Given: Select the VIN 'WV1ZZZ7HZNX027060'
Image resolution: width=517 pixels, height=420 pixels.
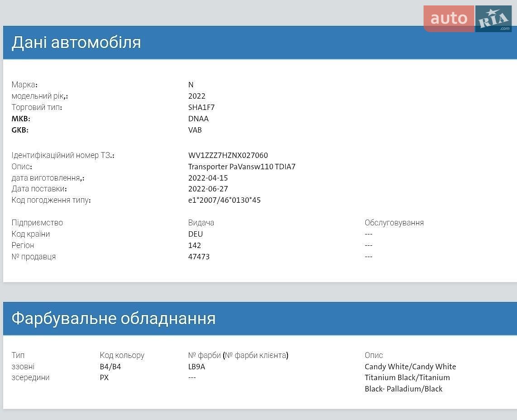Looking at the screenshot, I should (x=228, y=155).
